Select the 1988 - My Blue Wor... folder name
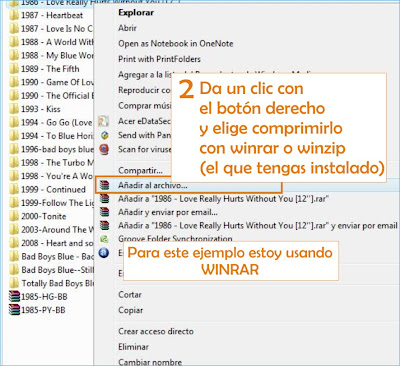The height and width of the screenshot is (366, 400). 57,56
